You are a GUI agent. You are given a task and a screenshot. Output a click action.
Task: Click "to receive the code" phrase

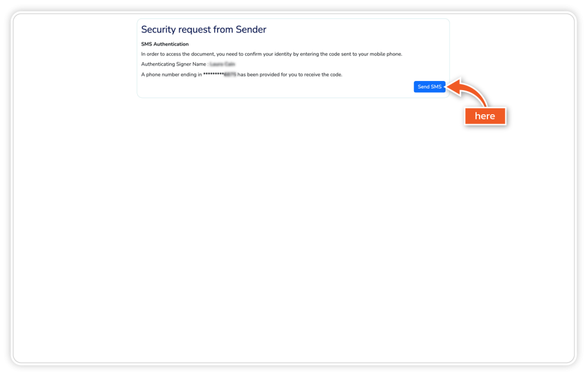pyautogui.click(x=322, y=75)
